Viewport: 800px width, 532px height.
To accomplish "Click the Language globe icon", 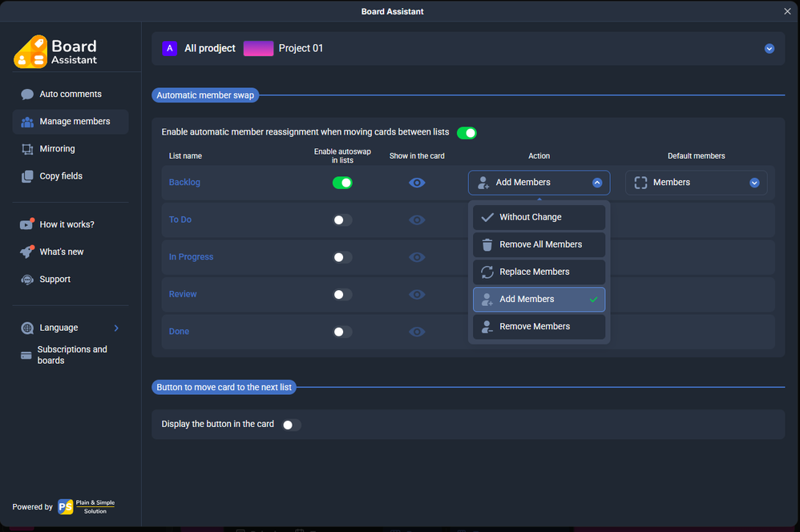I will tap(27, 328).
